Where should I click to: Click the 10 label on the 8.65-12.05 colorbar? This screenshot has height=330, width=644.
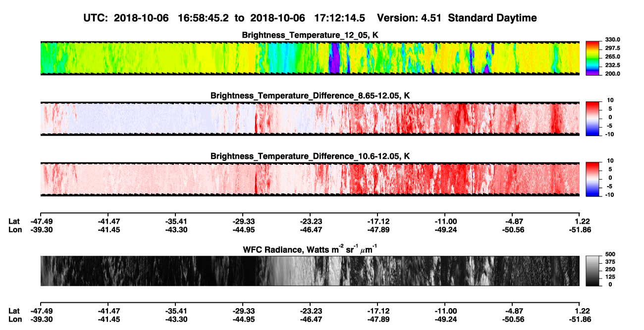(610, 100)
